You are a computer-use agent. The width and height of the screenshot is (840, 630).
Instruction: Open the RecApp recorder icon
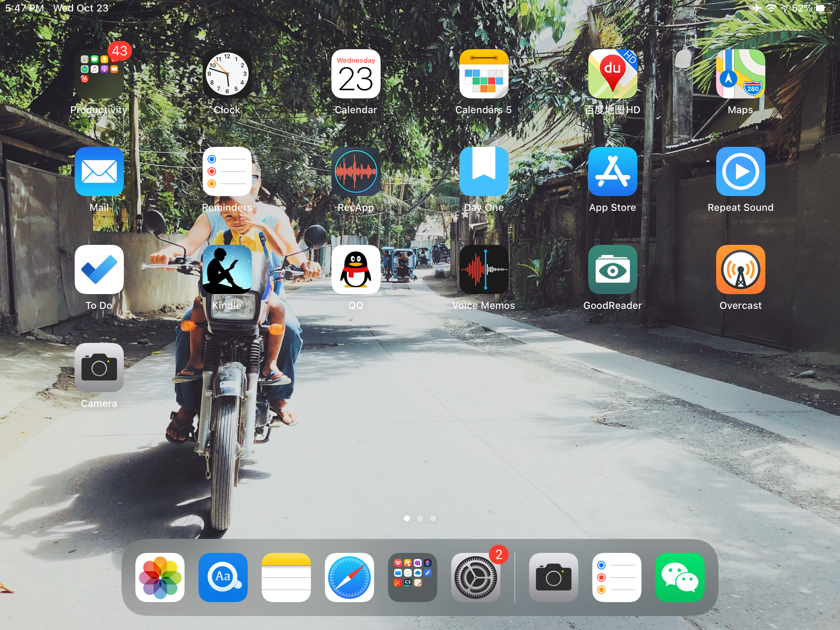click(x=356, y=171)
